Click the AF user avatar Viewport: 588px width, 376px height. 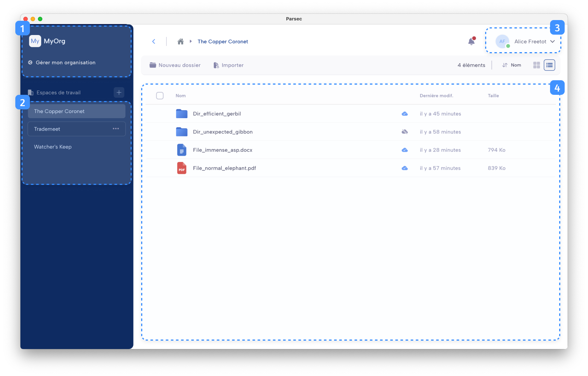[x=502, y=42]
